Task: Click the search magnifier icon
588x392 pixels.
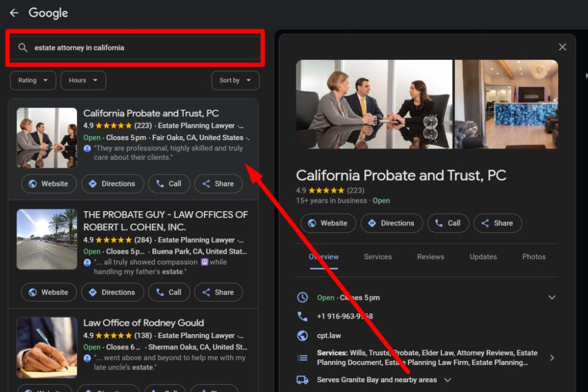Action: (x=23, y=48)
